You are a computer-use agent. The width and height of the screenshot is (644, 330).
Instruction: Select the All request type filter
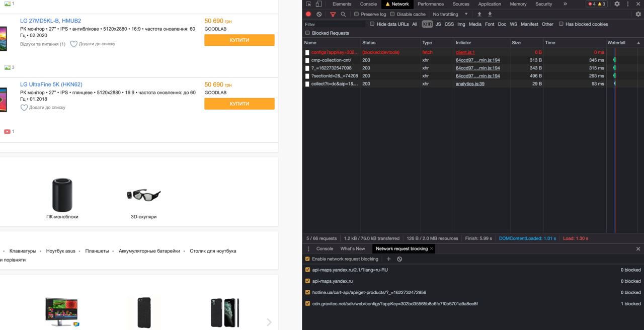415,24
